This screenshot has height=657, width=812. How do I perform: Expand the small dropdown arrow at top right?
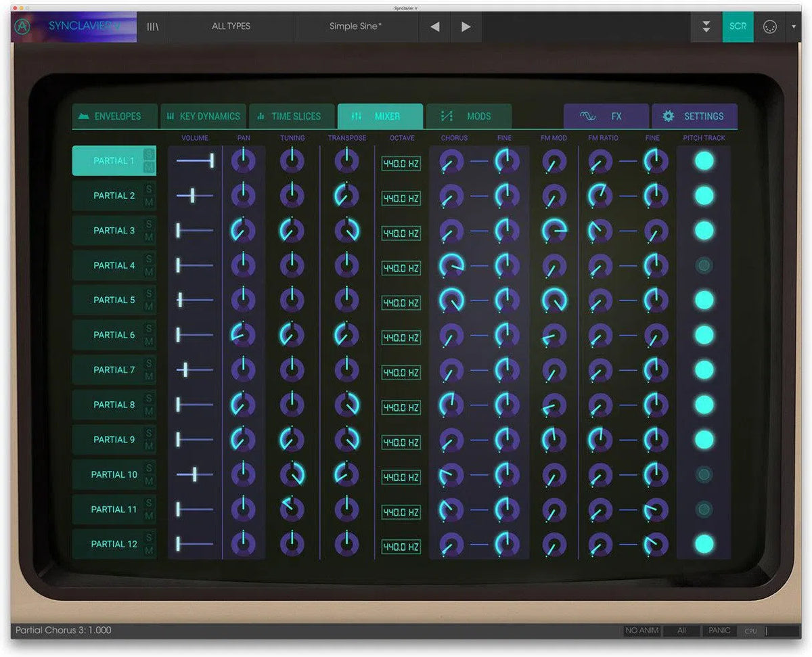click(x=794, y=27)
